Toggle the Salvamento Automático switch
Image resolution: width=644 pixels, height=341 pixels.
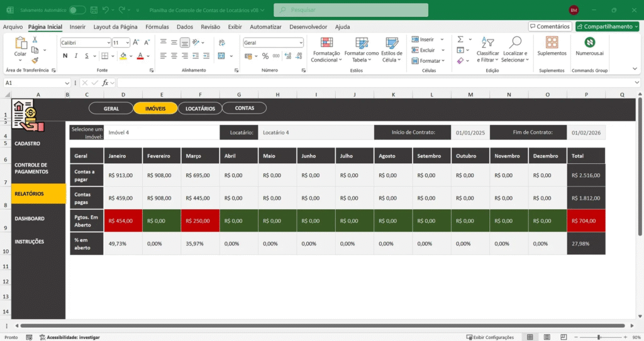pos(77,10)
